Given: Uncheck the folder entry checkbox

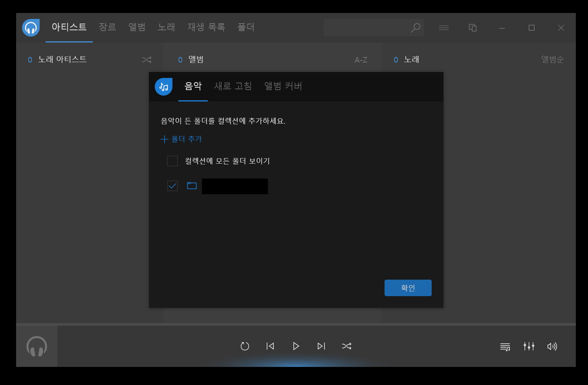Looking at the screenshot, I should [x=172, y=186].
